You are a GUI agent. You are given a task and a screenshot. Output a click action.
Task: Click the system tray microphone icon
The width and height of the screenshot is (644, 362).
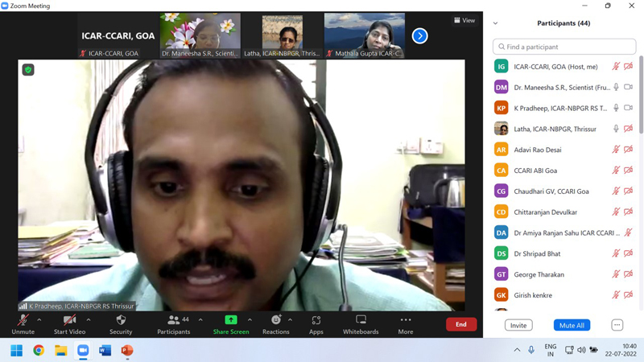tap(531, 350)
